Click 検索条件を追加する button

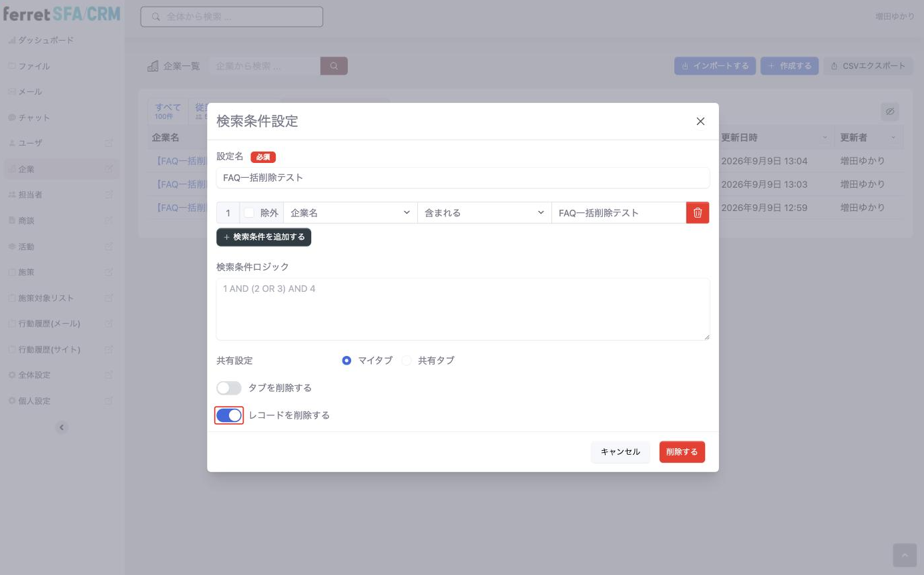264,237
